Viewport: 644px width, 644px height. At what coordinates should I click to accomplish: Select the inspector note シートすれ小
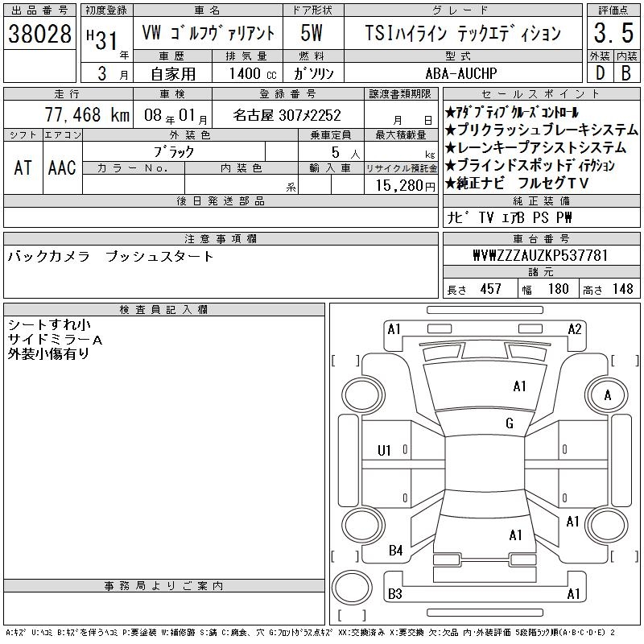tap(49, 325)
